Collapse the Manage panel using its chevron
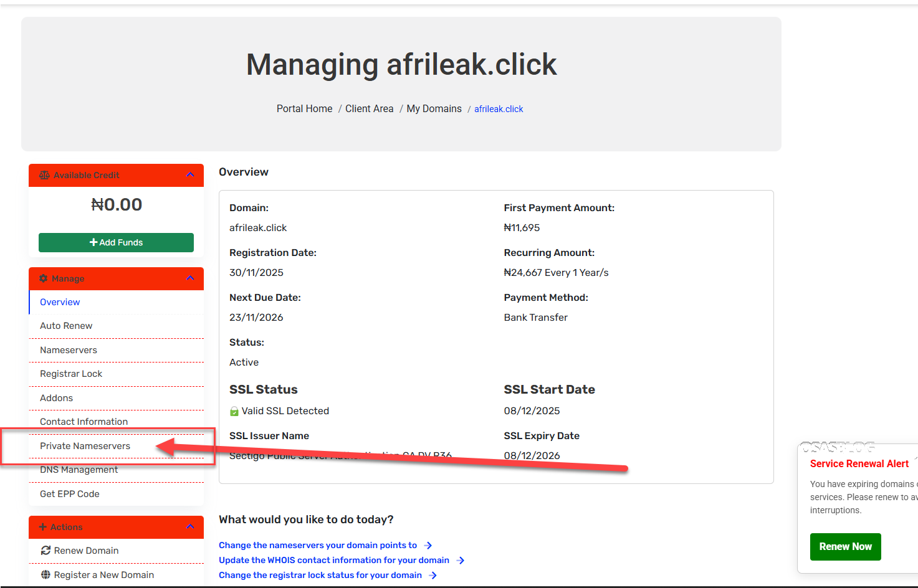The height and width of the screenshot is (588, 918). tap(190, 278)
